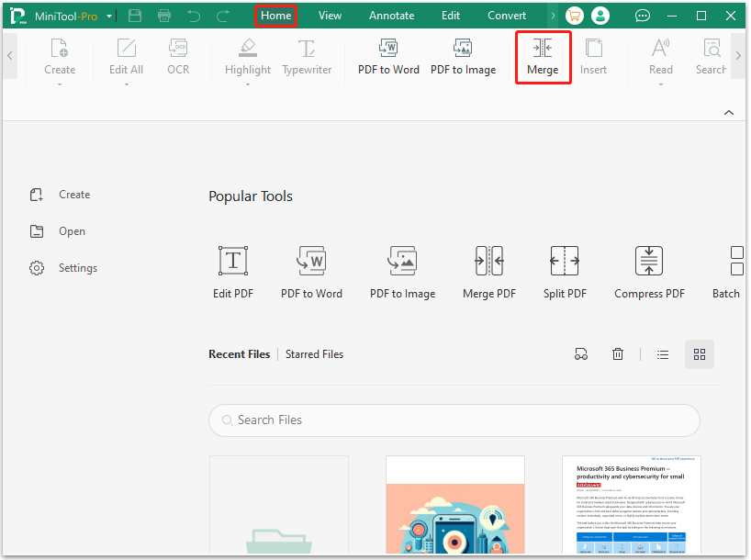The image size is (751, 560).
Task: Click the Redo arrow icon
Action: [223, 17]
